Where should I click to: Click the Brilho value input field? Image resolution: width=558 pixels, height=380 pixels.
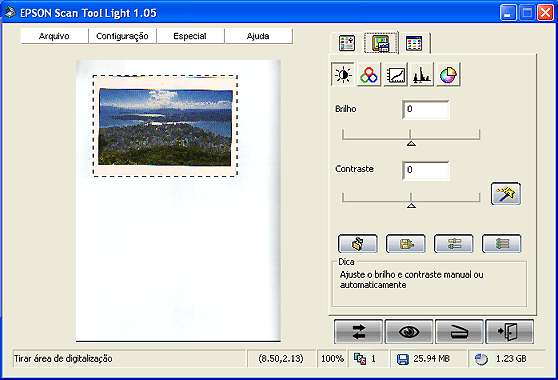426,109
